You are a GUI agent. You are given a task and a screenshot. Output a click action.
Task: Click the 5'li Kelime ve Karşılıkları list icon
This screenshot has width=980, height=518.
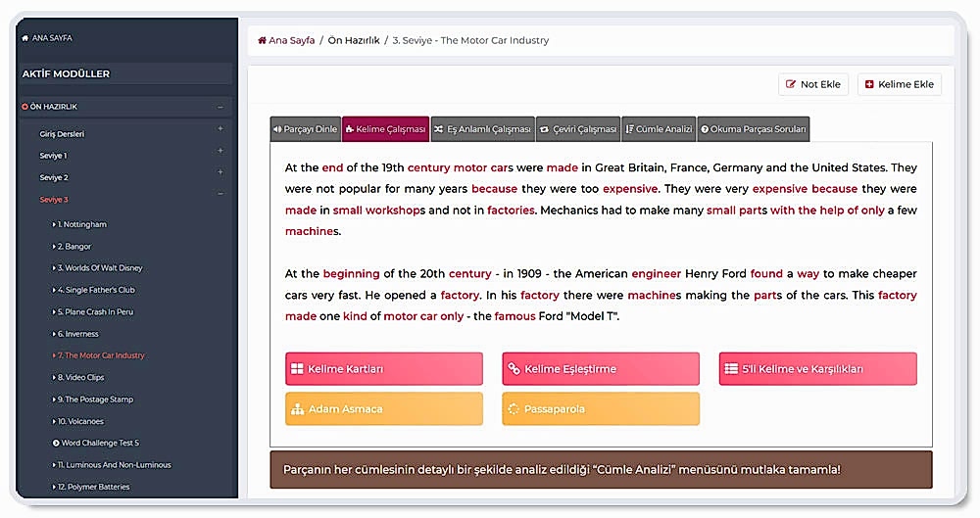pyautogui.click(x=730, y=369)
